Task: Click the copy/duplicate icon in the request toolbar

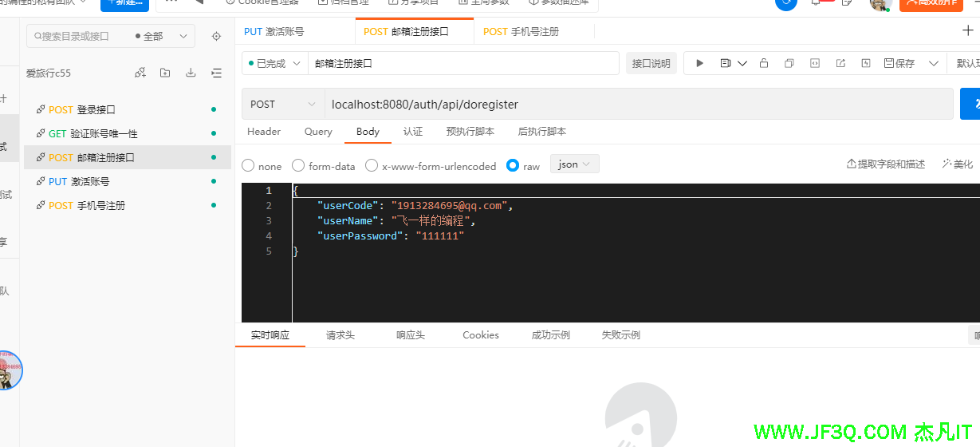Action: click(x=789, y=63)
